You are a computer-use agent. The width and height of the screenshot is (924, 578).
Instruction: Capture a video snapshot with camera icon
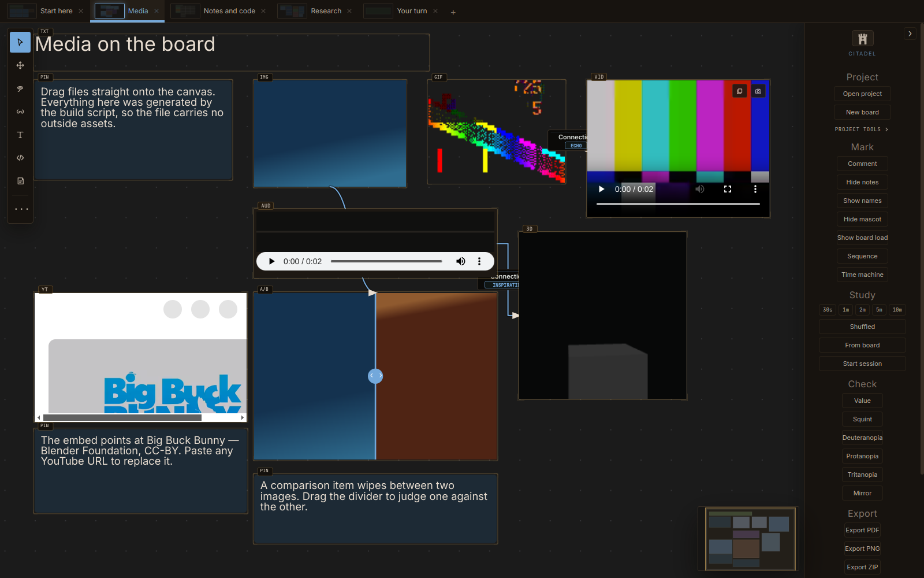point(758,91)
